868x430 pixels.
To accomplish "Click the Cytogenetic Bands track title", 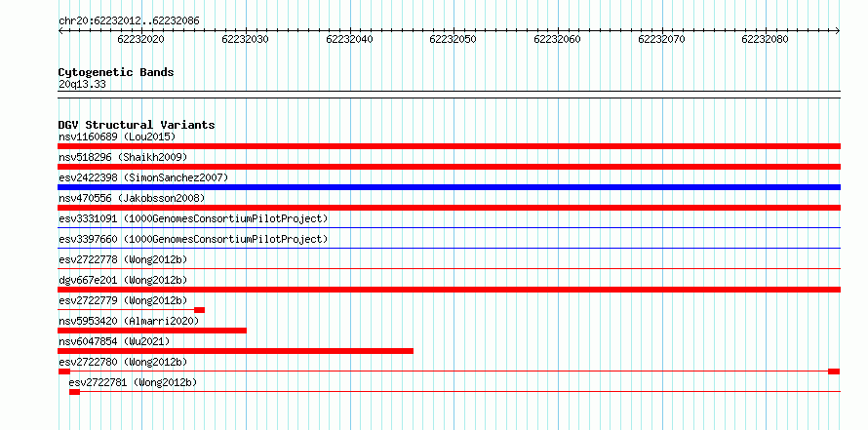I will (x=116, y=72).
